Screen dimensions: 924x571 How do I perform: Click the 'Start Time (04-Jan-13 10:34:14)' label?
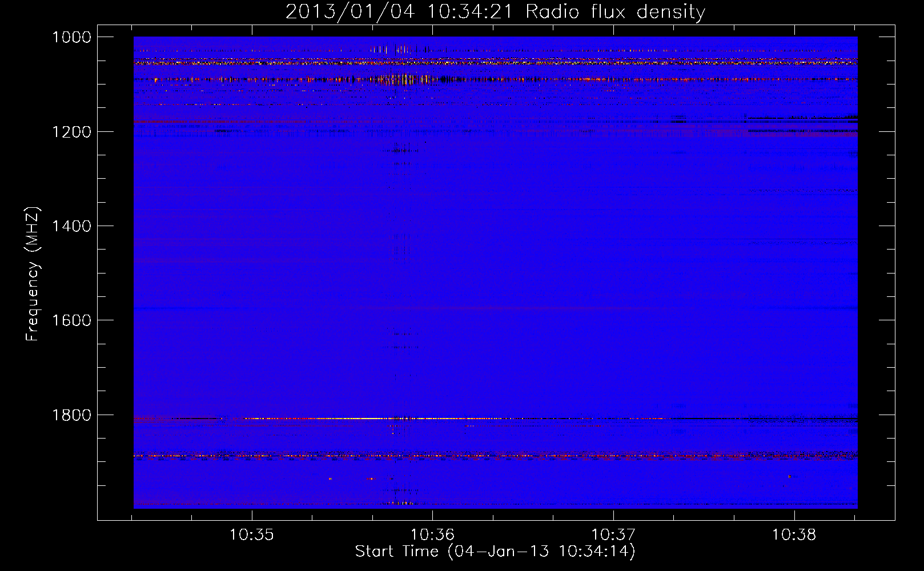pos(495,551)
